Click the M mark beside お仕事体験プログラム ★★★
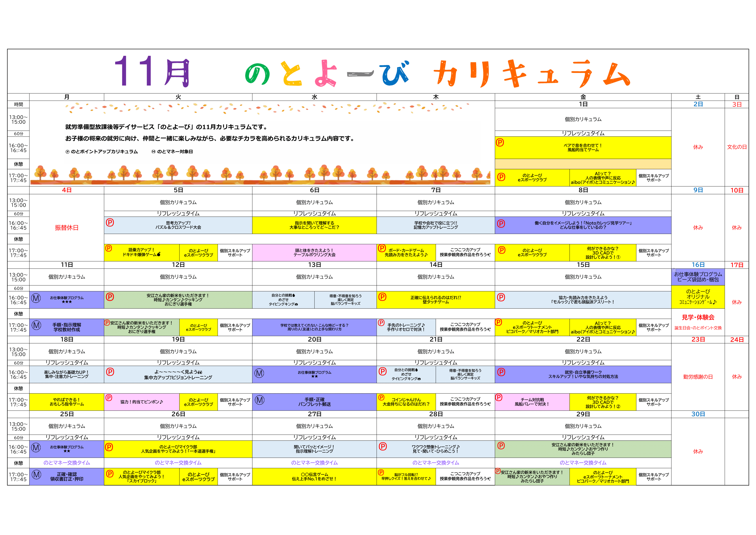 (x=36, y=298)
